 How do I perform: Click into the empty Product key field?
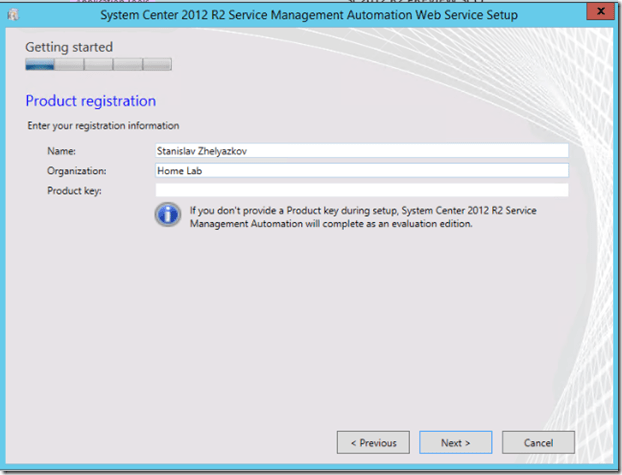tap(361, 190)
